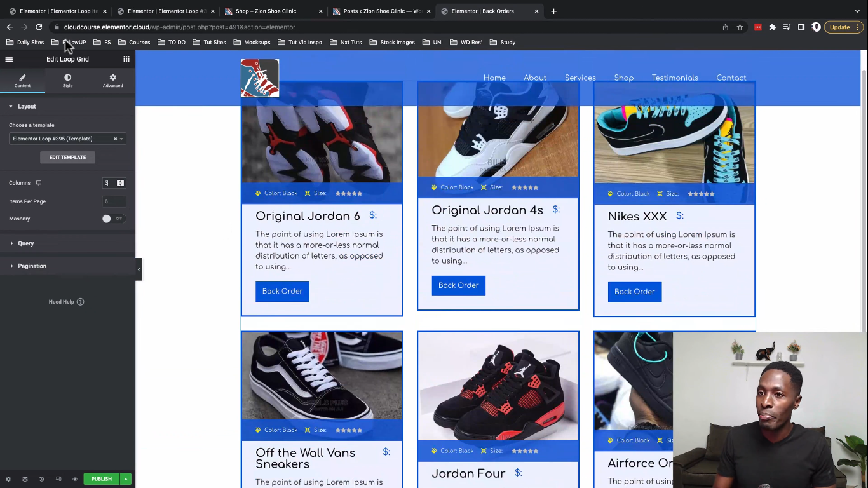
Task: Open the Stock Images bookmarks folder
Action: click(x=391, y=43)
